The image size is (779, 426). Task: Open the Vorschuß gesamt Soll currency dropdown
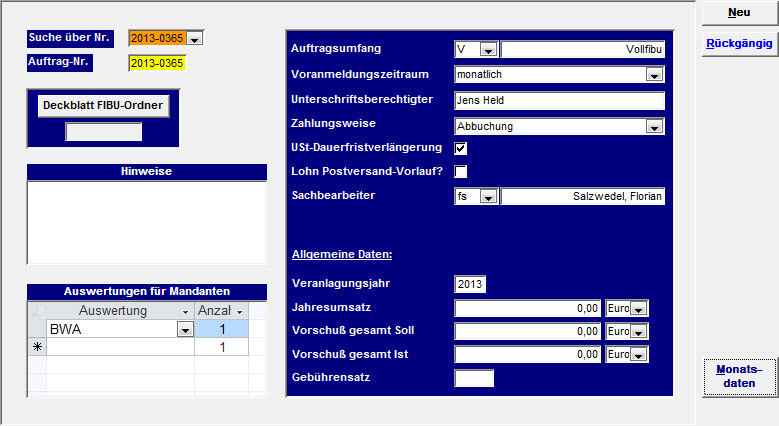point(638,332)
